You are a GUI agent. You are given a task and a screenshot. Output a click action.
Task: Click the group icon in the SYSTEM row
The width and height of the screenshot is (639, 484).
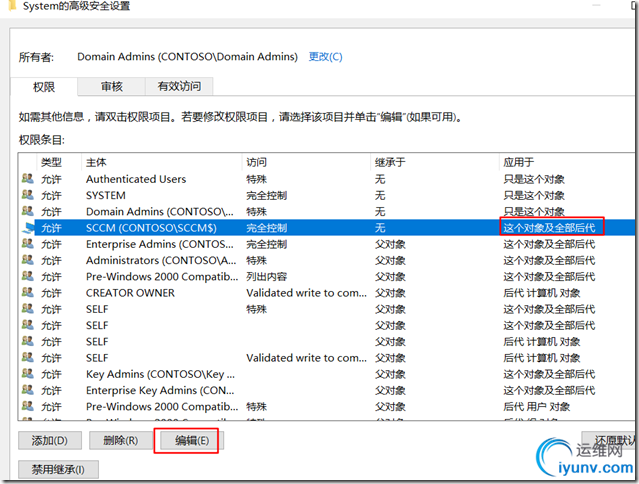(x=28, y=195)
